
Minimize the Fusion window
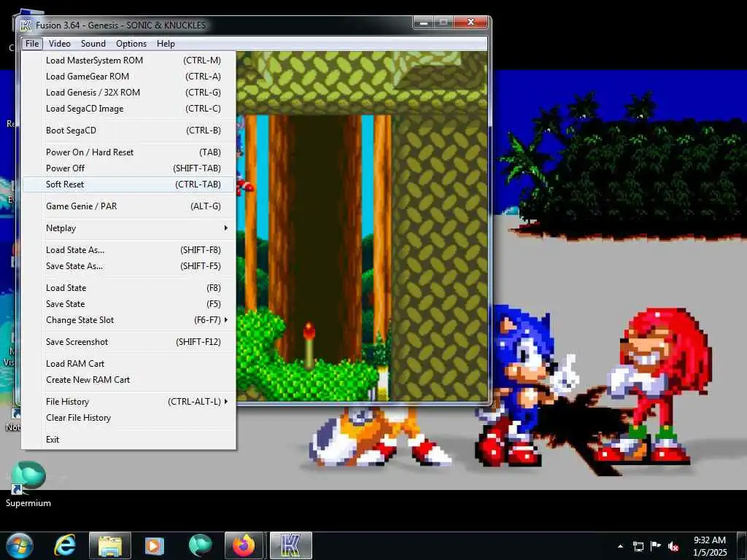[424, 23]
